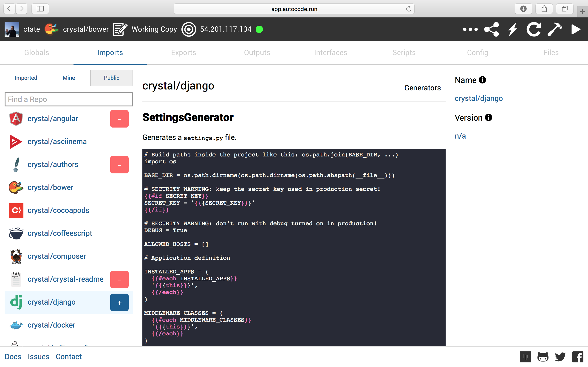Open the Config tab

pos(478,53)
